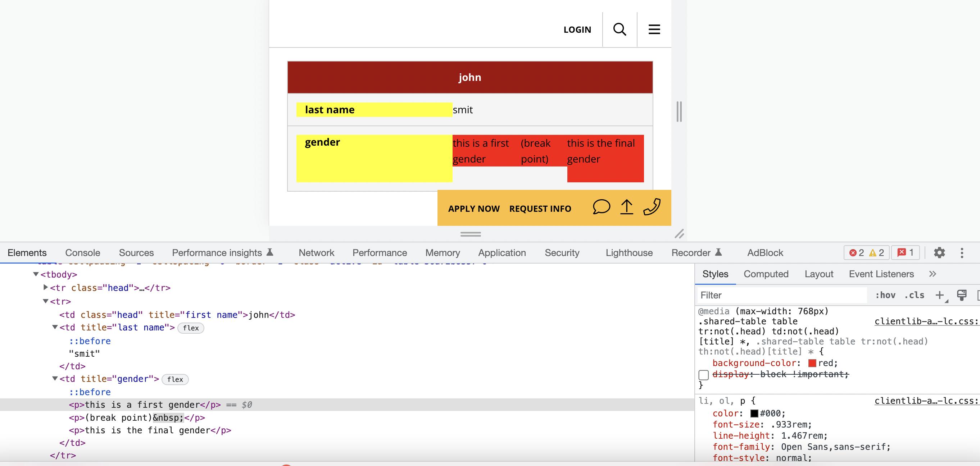Click the viewport corner resize handle
980x466 pixels.
coord(680,234)
